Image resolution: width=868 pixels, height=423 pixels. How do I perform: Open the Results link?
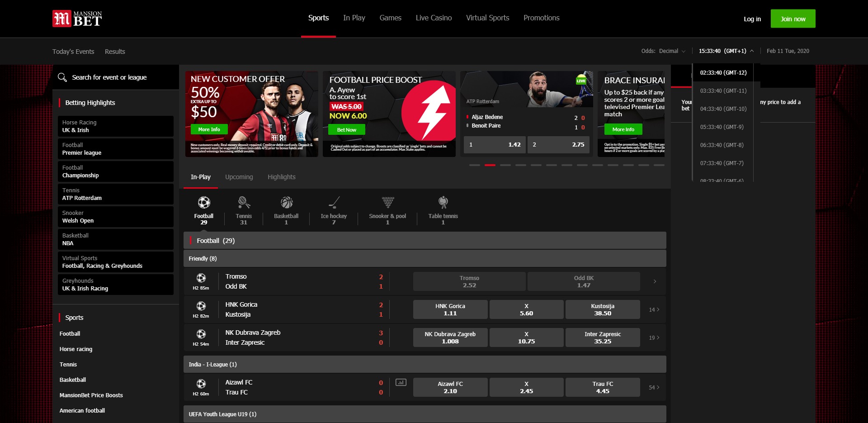(x=115, y=52)
